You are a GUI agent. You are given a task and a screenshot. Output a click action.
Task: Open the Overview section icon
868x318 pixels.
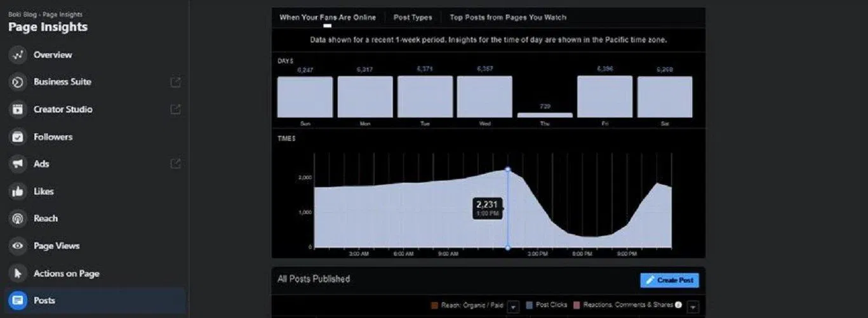click(18, 55)
